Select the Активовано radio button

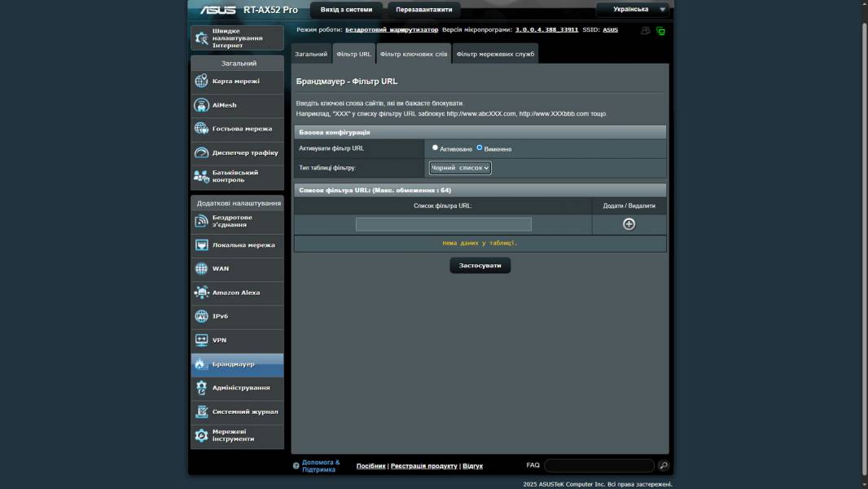tap(436, 148)
